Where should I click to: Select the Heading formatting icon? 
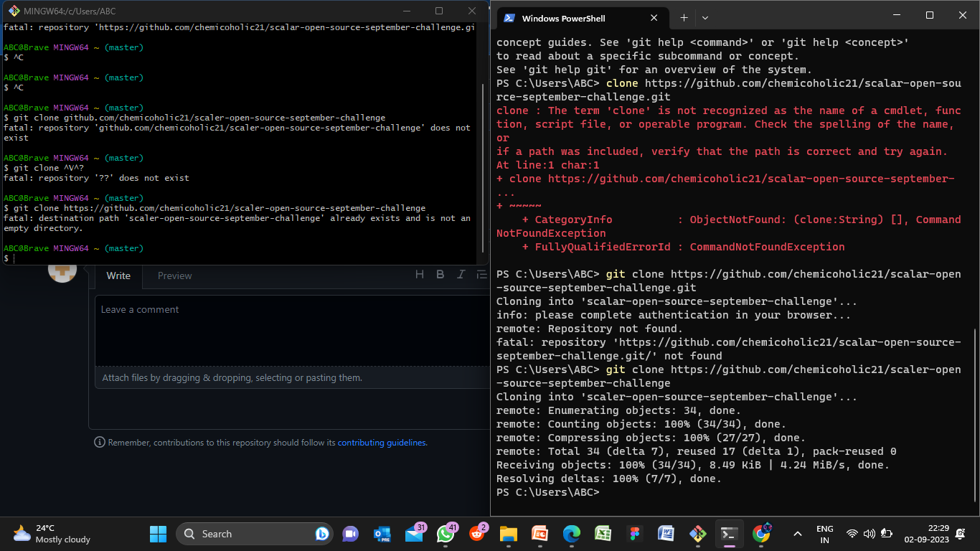(420, 274)
